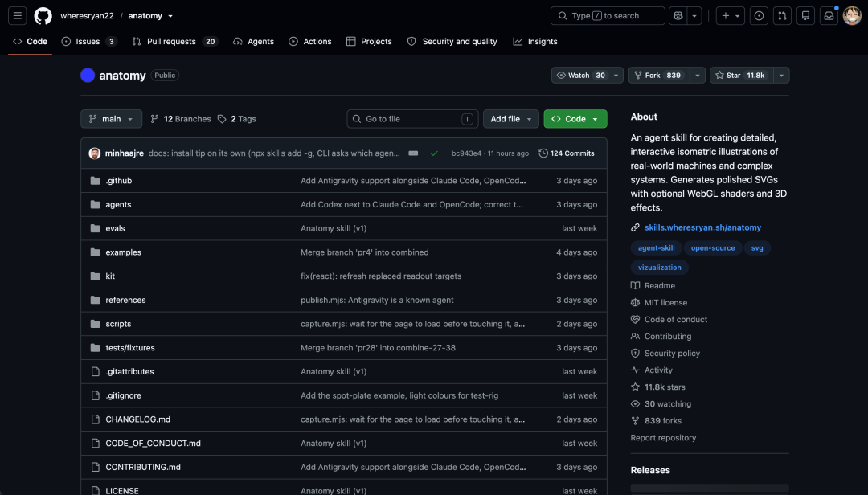Open the create new plus menu
The width and height of the screenshot is (868, 495).
[x=730, y=15]
